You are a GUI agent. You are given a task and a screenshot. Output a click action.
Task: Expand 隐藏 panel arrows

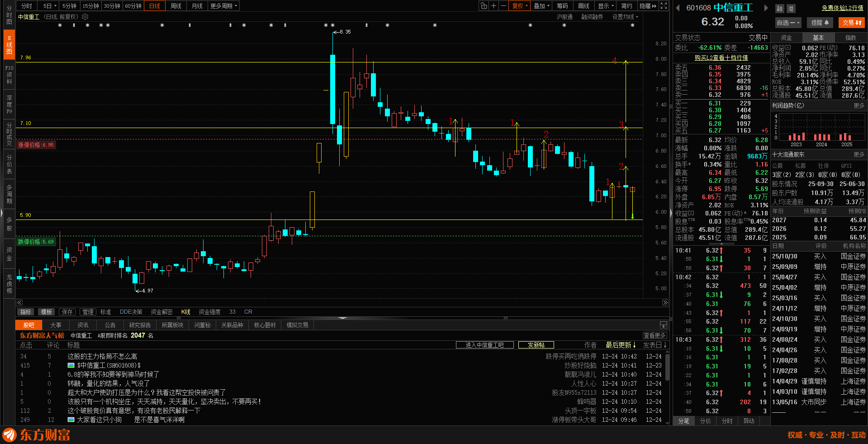pyautogui.click(x=648, y=6)
